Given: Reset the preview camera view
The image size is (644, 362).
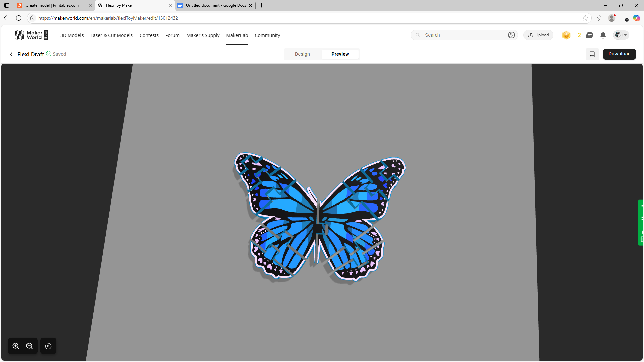Looking at the screenshot, I should click(48, 346).
